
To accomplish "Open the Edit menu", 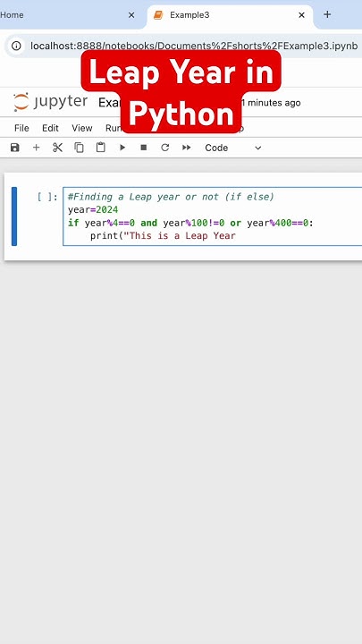I will point(50,128).
